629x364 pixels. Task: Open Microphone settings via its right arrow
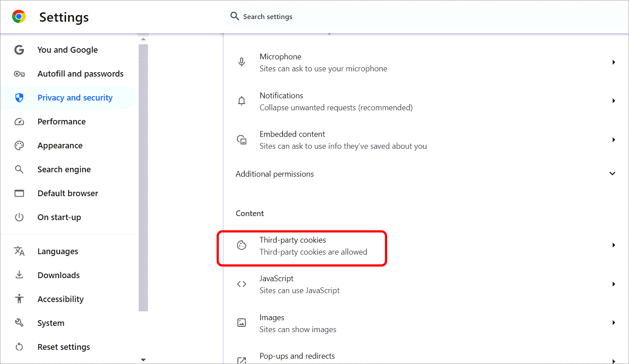(x=613, y=62)
